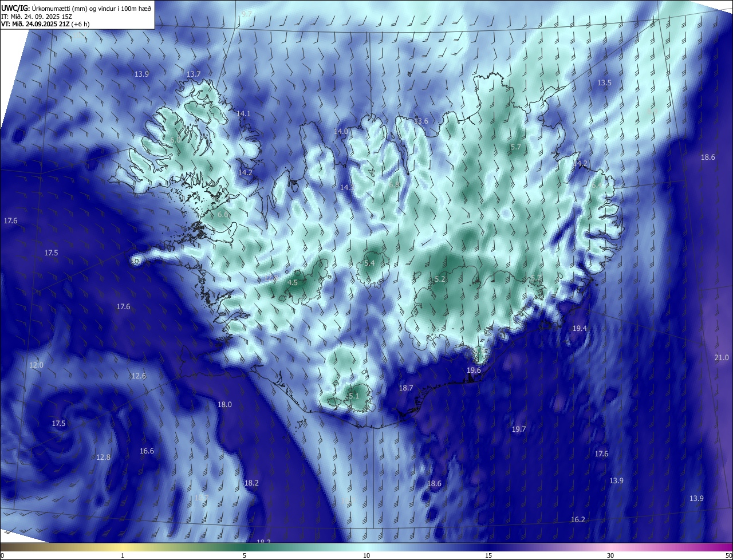Click the 15 label on the color scale

(488, 556)
